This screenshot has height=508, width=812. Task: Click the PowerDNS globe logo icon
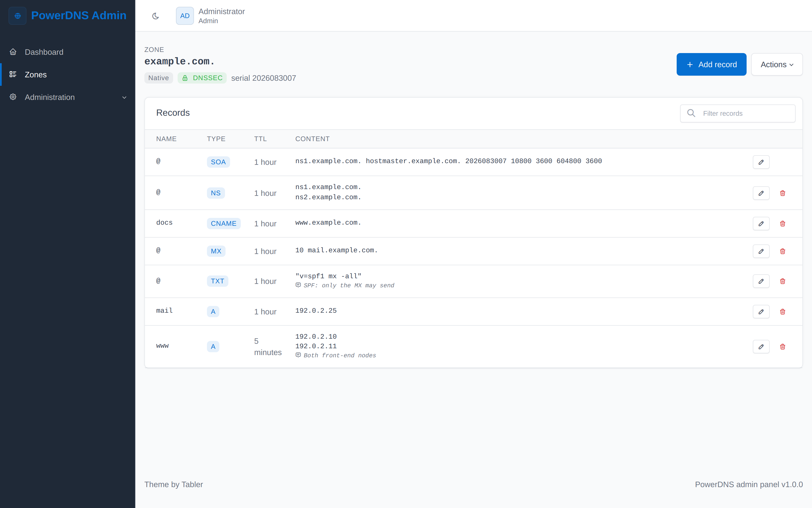[x=17, y=16]
